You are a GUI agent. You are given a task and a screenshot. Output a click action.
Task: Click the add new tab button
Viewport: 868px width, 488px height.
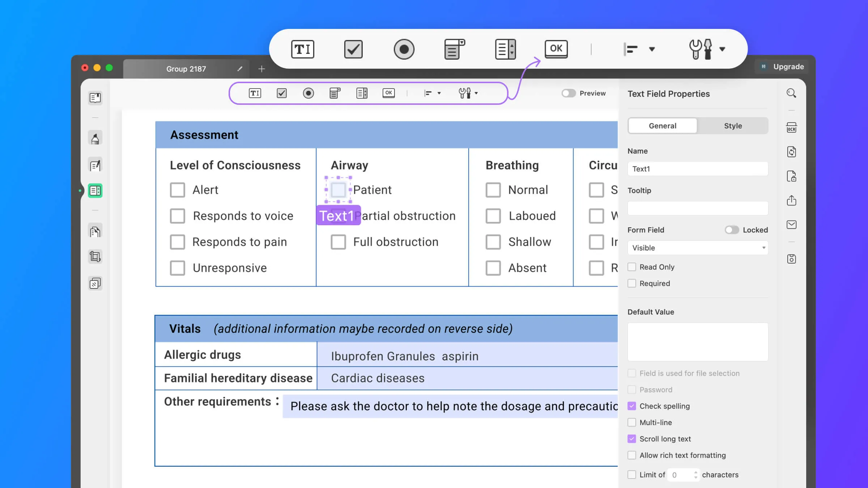click(262, 69)
